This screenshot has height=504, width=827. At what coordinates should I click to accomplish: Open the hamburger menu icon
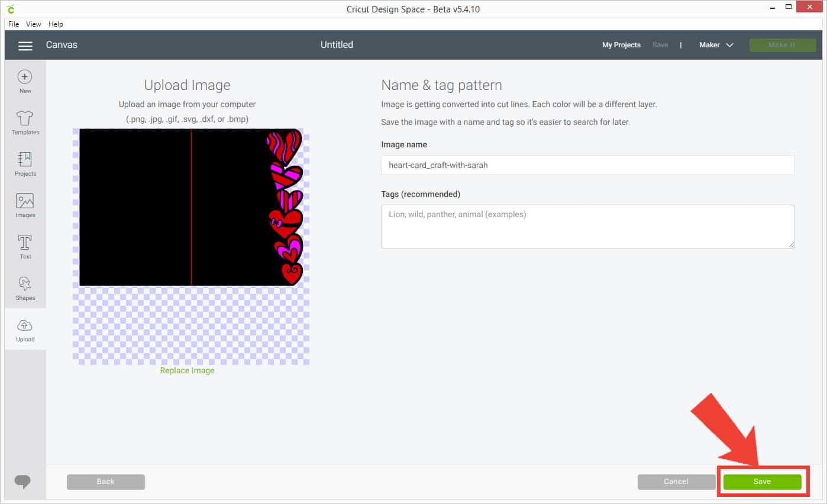point(25,46)
